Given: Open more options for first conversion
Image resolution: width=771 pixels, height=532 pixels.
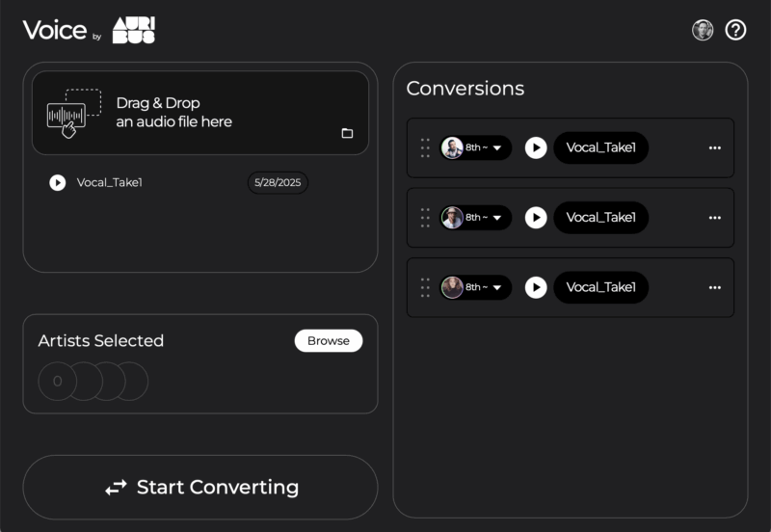Looking at the screenshot, I should pyautogui.click(x=715, y=147).
